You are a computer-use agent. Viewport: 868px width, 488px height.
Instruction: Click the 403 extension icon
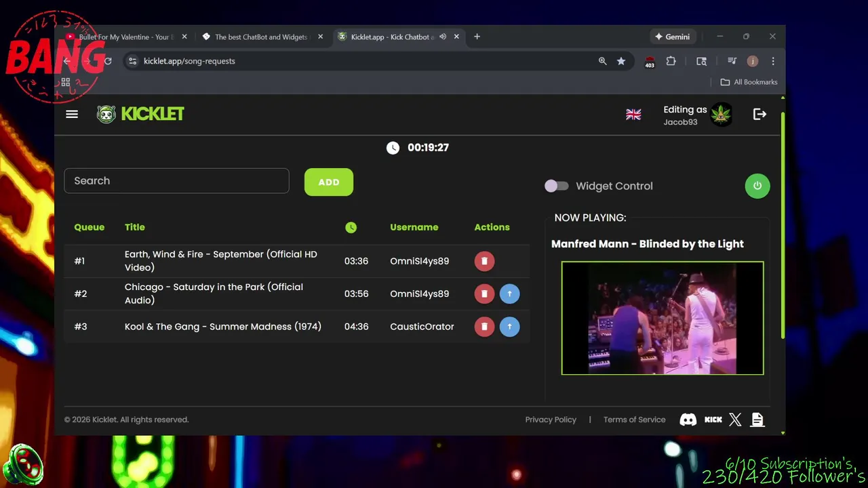tap(650, 62)
